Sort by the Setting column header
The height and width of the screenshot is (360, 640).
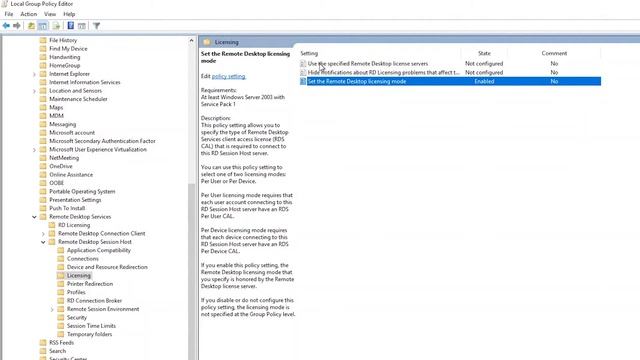(x=309, y=53)
